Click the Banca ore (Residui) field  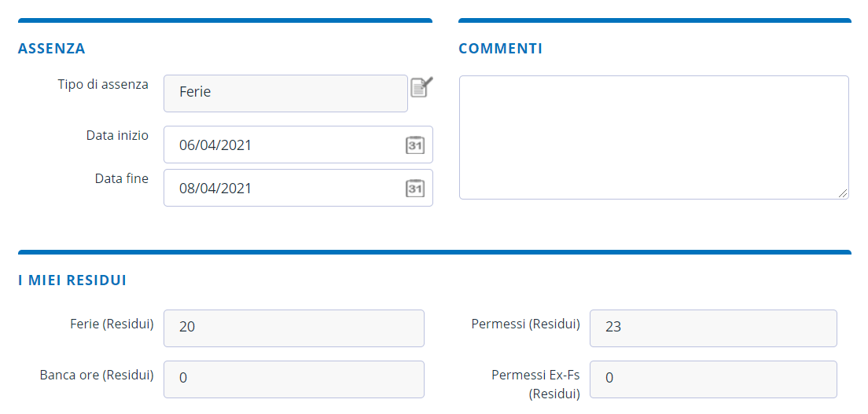point(293,379)
